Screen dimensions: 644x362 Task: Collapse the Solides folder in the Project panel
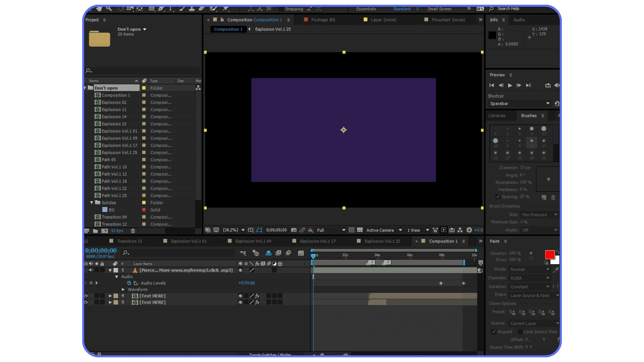pyautogui.click(x=91, y=202)
